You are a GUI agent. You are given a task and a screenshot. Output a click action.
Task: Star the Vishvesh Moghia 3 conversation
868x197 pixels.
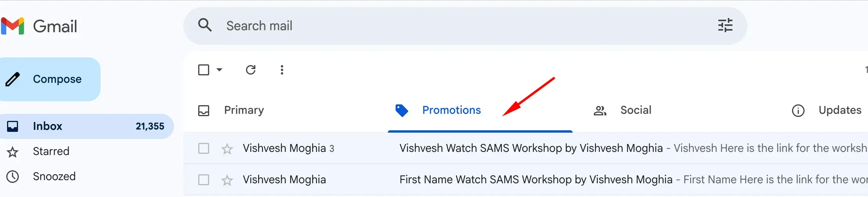click(227, 149)
